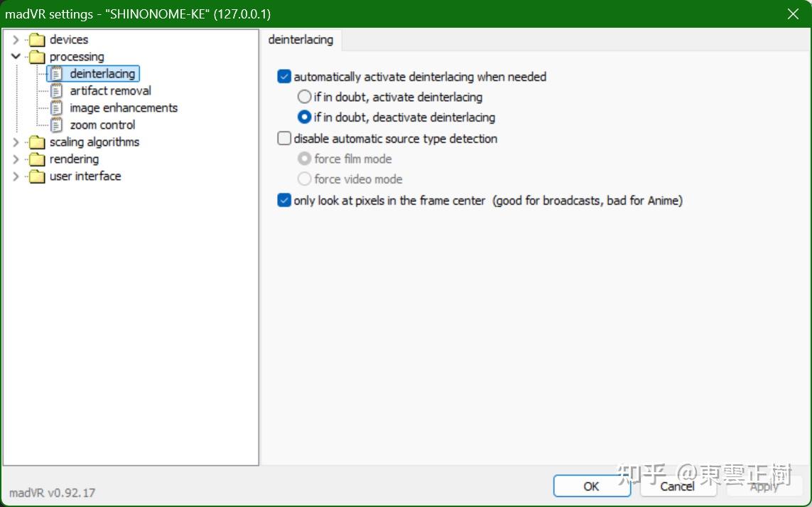Expand the rendering tree node
This screenshot has height=507, width=812.
point(16,159)
